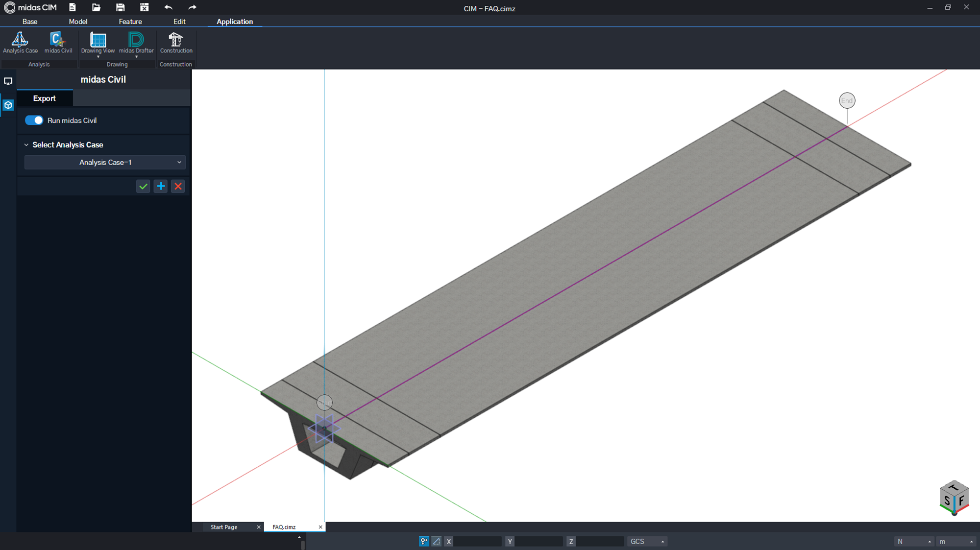Viewport: 980px width, 550px height.
Task: Open the message panel sidebar icon
Action: [8, 81]
